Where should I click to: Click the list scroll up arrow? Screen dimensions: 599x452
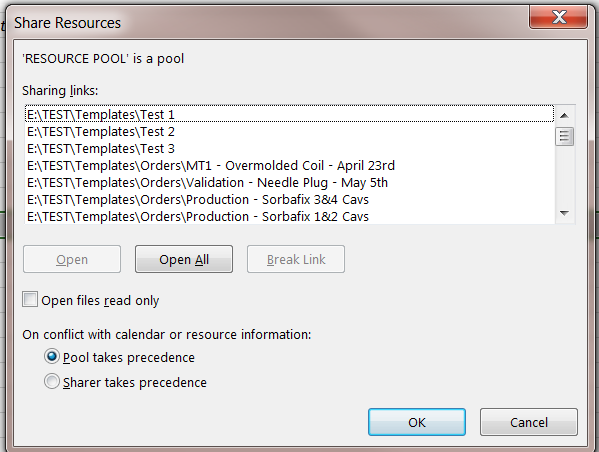564,115
